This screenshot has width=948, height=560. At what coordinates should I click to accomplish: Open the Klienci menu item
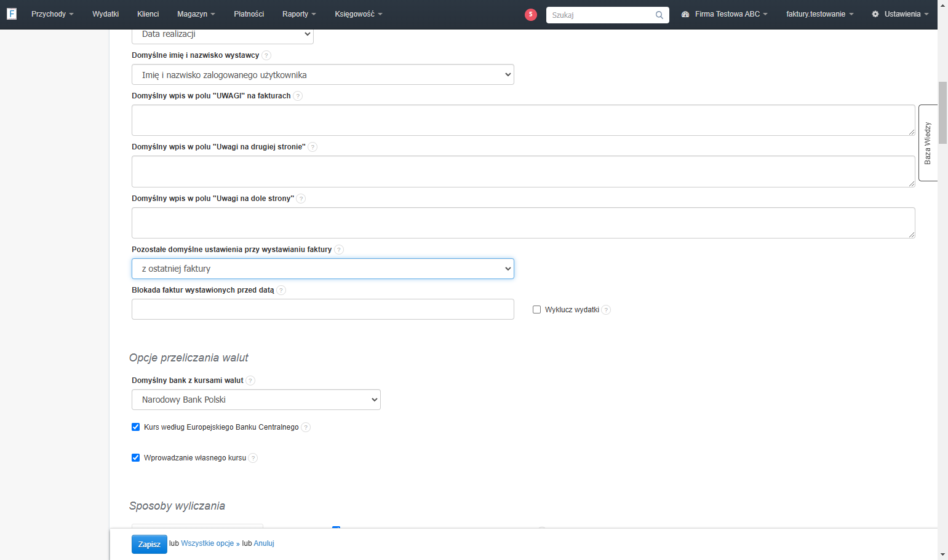148,14
